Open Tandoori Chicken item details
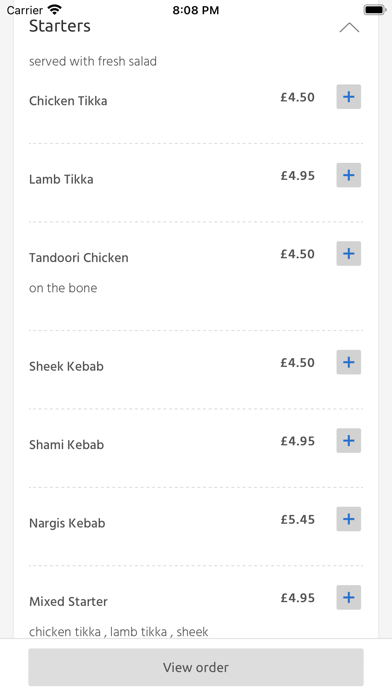This screenshot has width=392, height=696. [x=79, y=258]
